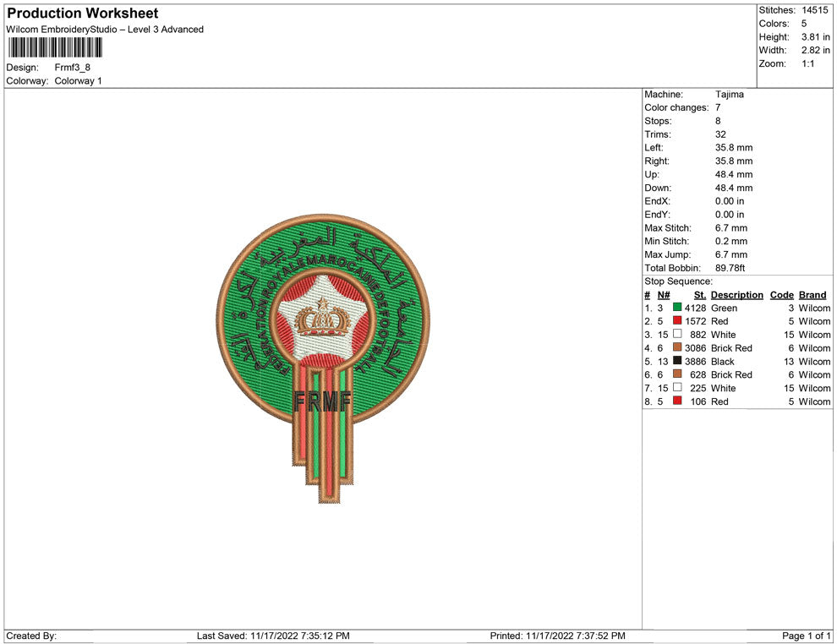The width and height of the screenshot is (837, 644).
Task: Click stitch count '106' in last row
Action: [x=698, y=401]
